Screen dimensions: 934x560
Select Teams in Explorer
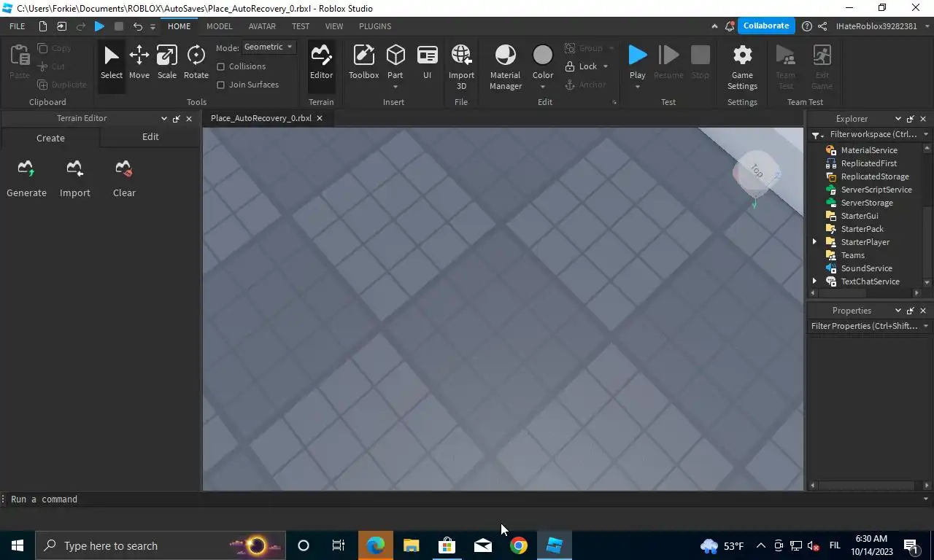(852, 255)
